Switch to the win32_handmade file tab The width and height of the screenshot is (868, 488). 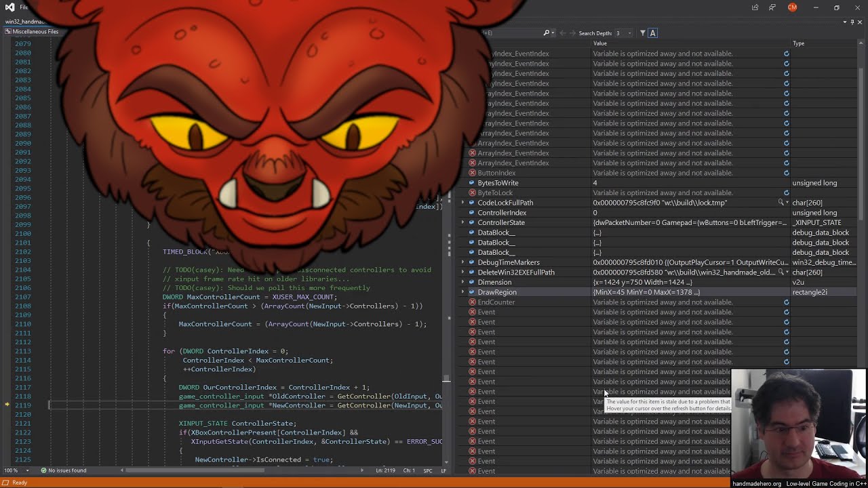(24, 22)
